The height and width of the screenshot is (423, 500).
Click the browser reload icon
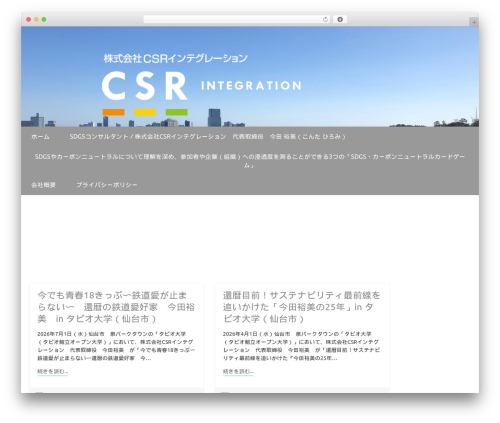click(325, 20)
